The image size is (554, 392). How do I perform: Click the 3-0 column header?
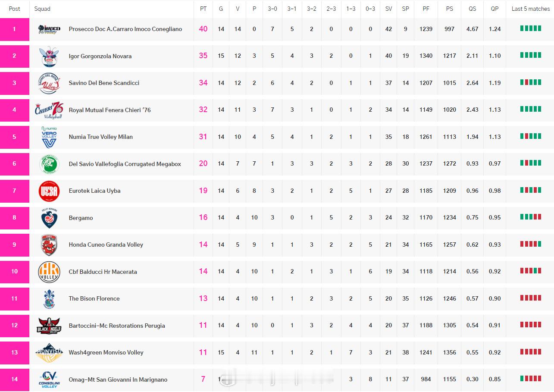(x=272, y=9)
